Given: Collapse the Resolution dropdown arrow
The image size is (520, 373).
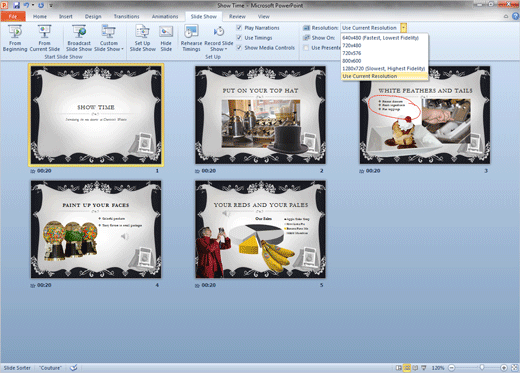Looking at the screenshot, I should (x=404, y=28).
